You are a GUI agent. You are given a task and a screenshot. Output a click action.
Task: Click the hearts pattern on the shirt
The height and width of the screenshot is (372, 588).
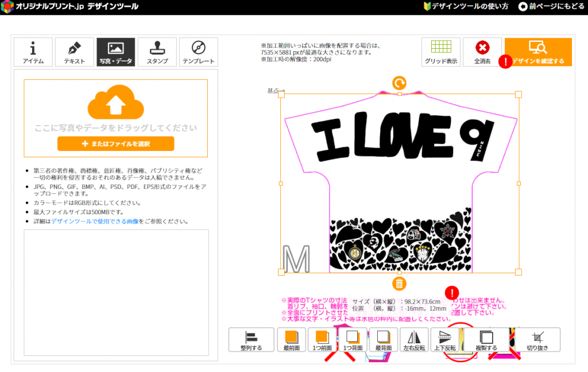tap(400, 240)
